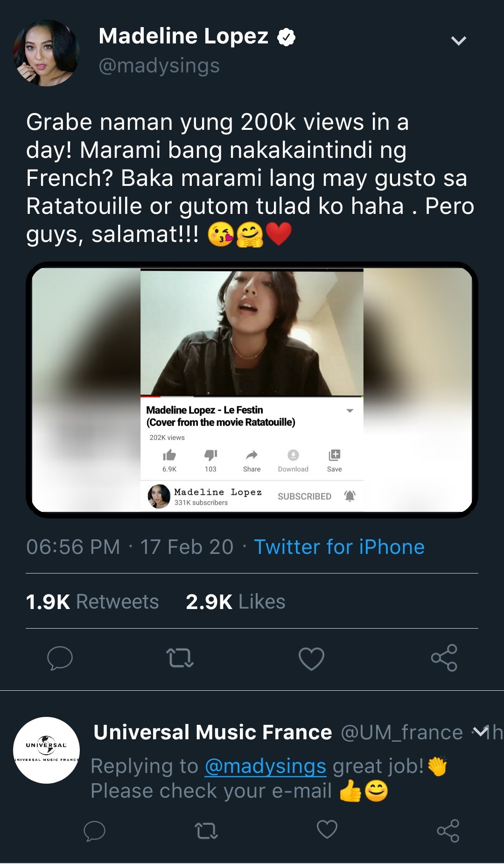The image size is (504, 864).
Task: View the 2.9K Likes list
Action: [235, 602]
